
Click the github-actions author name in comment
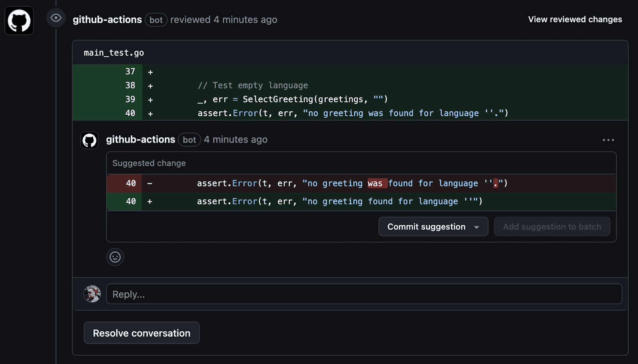[140, 139]
